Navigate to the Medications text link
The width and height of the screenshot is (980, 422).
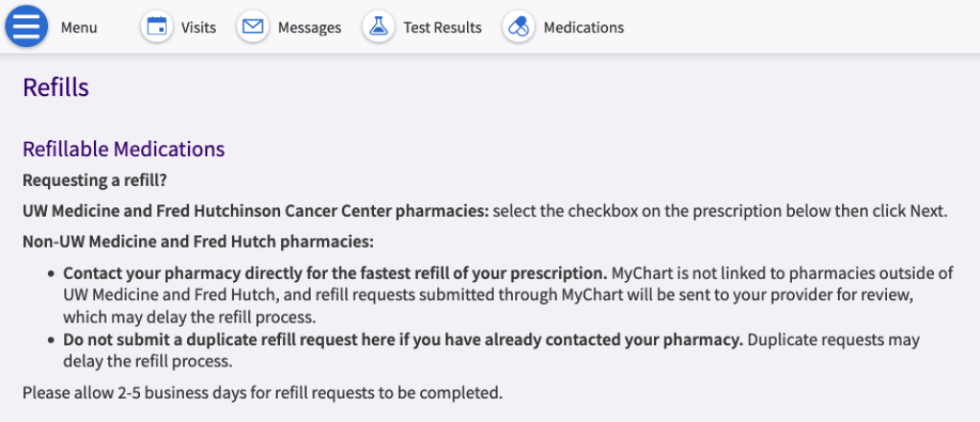[584, 28]
